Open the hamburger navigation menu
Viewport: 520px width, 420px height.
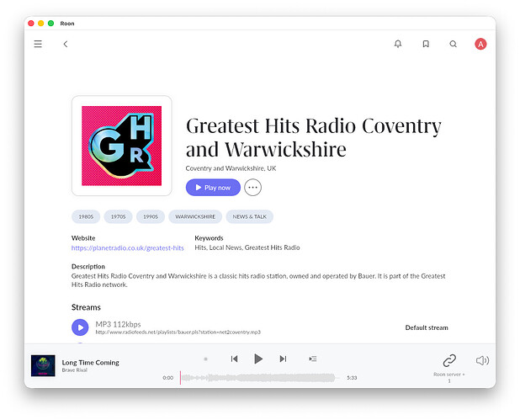[38, 44]
